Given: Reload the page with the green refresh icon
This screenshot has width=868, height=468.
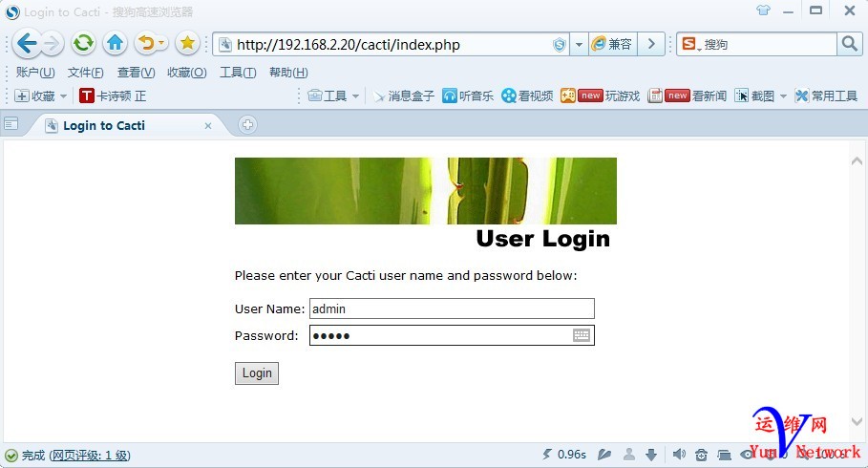Looking at the screenshot, I should coord(83,43).
